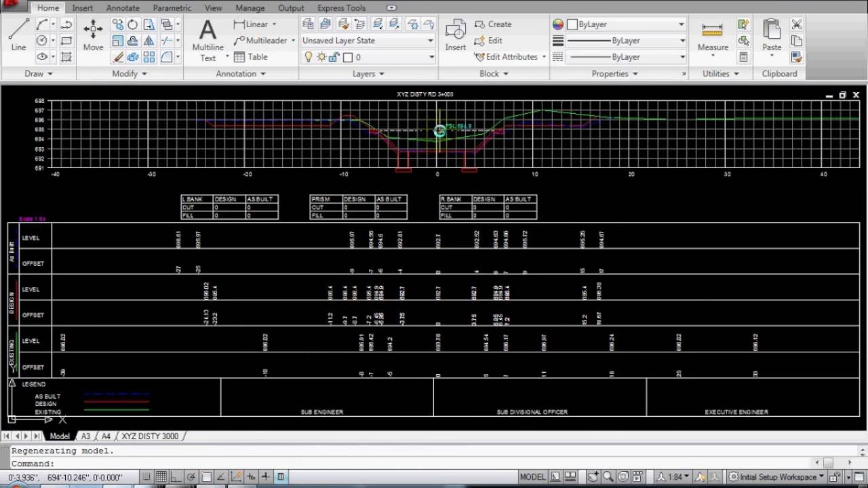868x488 pixels.
Task: Open the object color wheel icon
Action: point(558,24)
